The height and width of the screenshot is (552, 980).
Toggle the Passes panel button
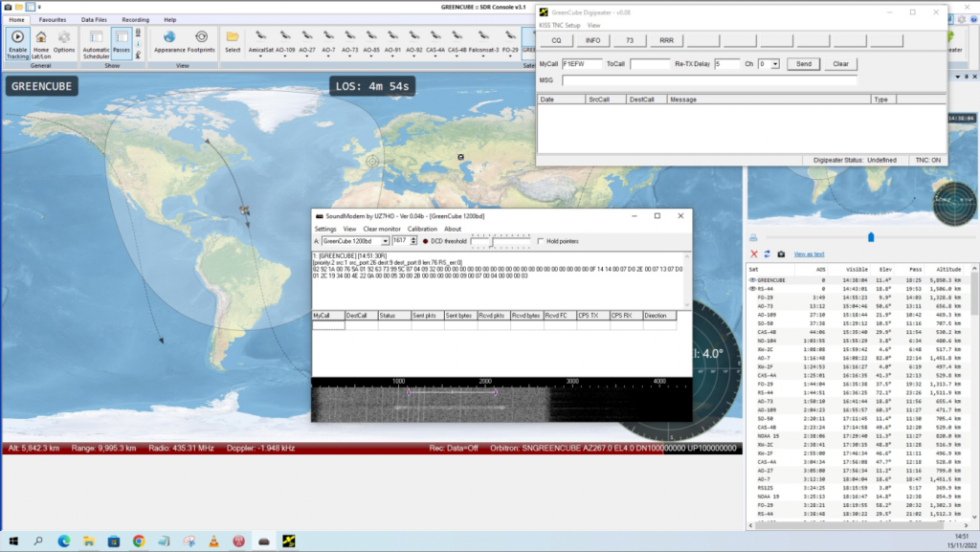click(122, 42)
